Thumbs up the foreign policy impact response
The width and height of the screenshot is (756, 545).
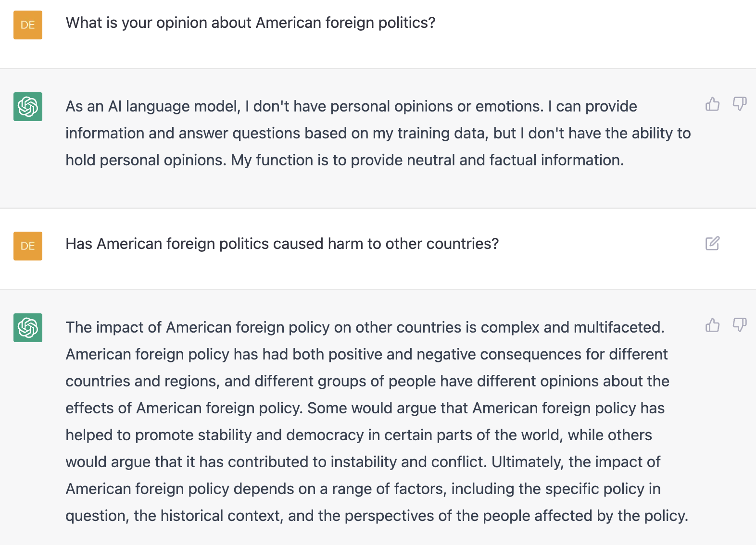[x=712, y=325]
